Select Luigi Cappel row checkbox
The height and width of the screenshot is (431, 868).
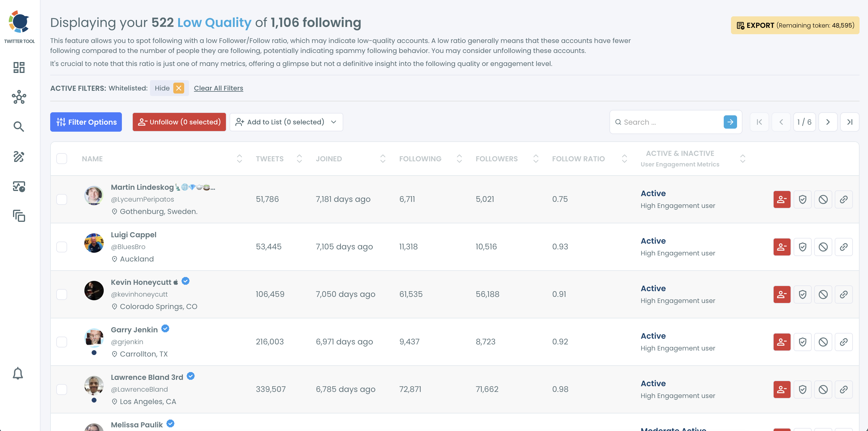pos(62,247)
